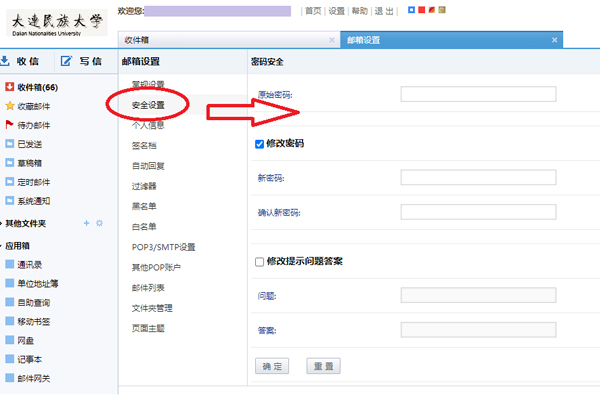The width and height of the screenshot is (600, 400).
Task: Click the 原始密码 input field
Action: pos(477,95)
